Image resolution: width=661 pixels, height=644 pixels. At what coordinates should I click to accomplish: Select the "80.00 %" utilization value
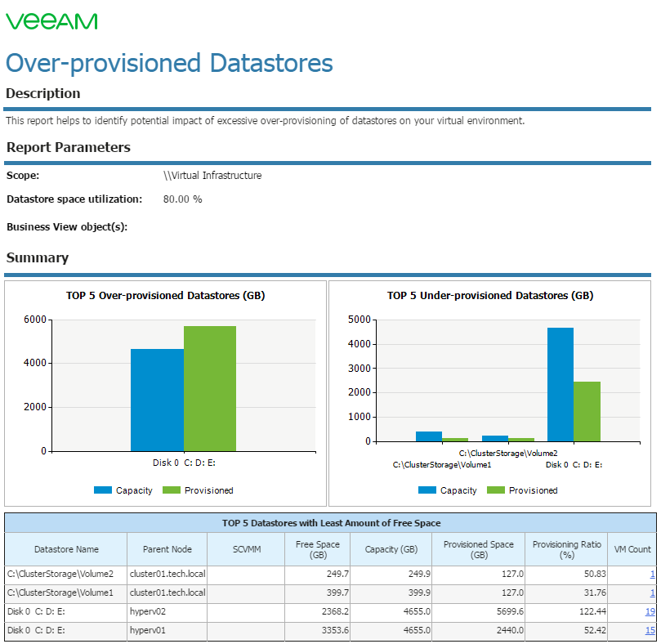[182, 199]
